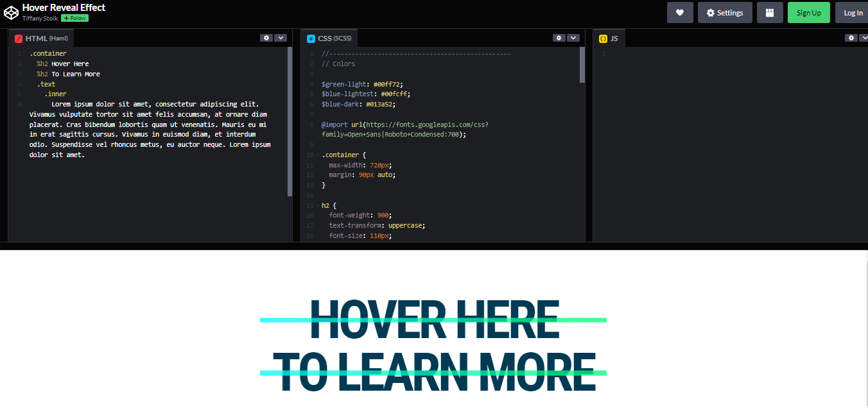The width and height of the screenshot is (868, 408).
Task: Click the blue SCSS icon on the CSS panel
Action: [309, 38]
